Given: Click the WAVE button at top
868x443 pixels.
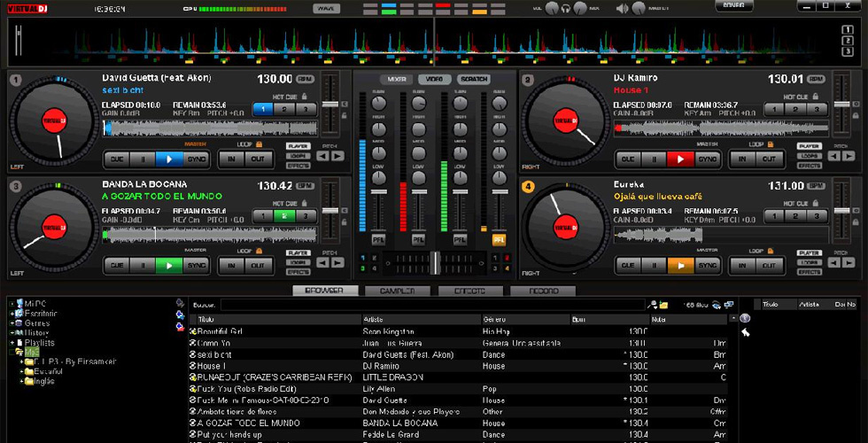Looking at the screenshot, I should 327,8.
